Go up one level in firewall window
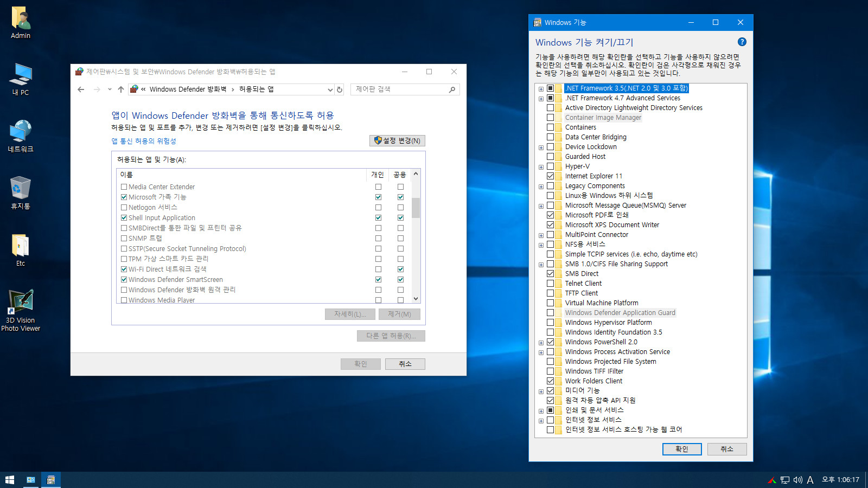 tap(120, 89)
